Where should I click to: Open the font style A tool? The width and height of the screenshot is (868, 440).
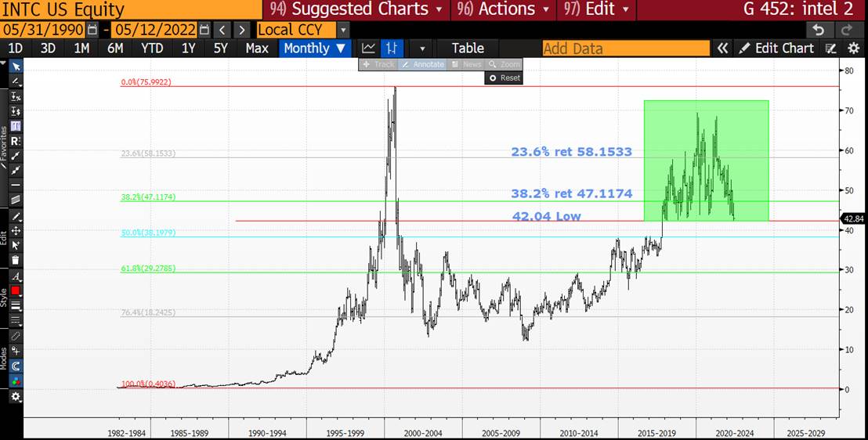pyautogui.click(x=16, y=276)
